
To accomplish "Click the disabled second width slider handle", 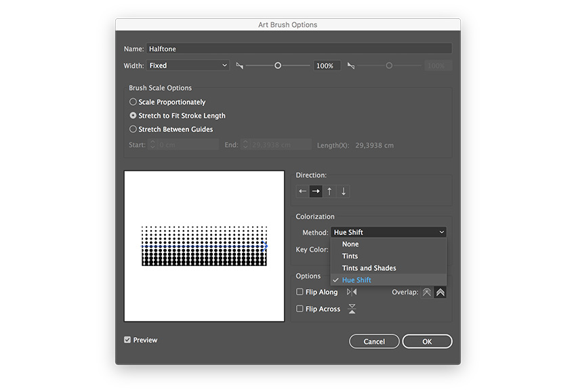I will 389,65.
